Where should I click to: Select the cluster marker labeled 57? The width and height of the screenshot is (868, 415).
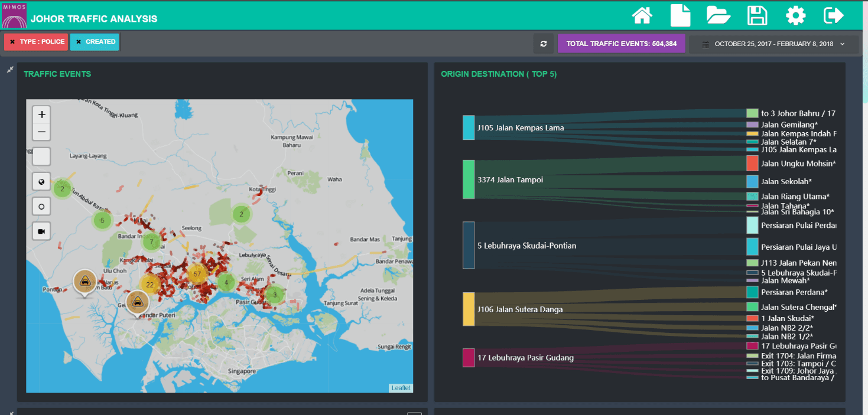point(197,274)
